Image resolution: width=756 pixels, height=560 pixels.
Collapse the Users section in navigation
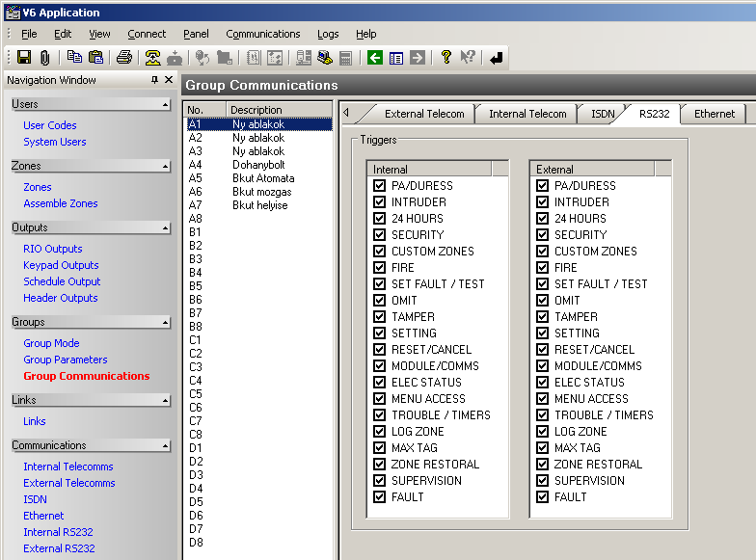166,104
